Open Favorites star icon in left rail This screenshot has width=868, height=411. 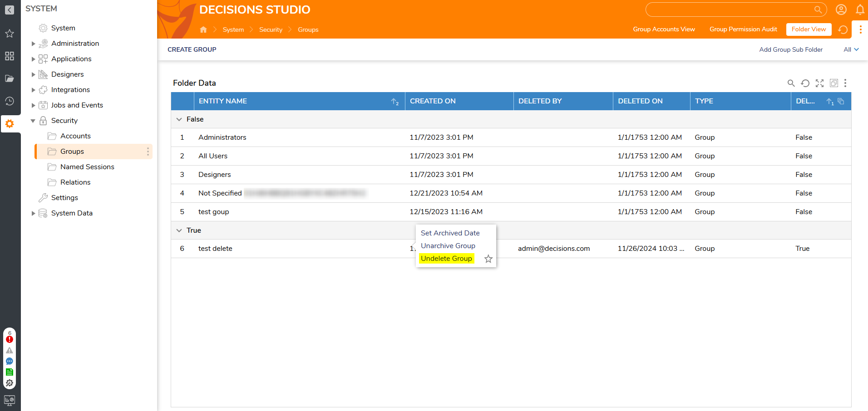click(10, 34)
